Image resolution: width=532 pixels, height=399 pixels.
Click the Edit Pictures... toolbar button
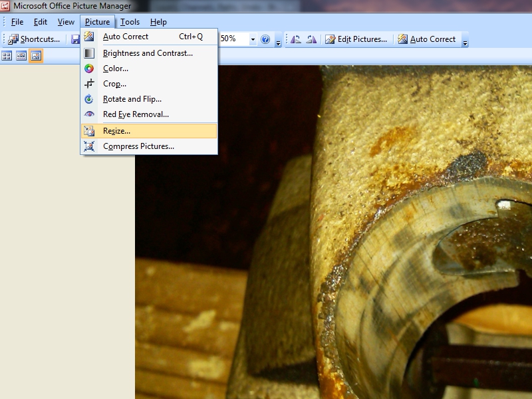(x=356, y=39)
